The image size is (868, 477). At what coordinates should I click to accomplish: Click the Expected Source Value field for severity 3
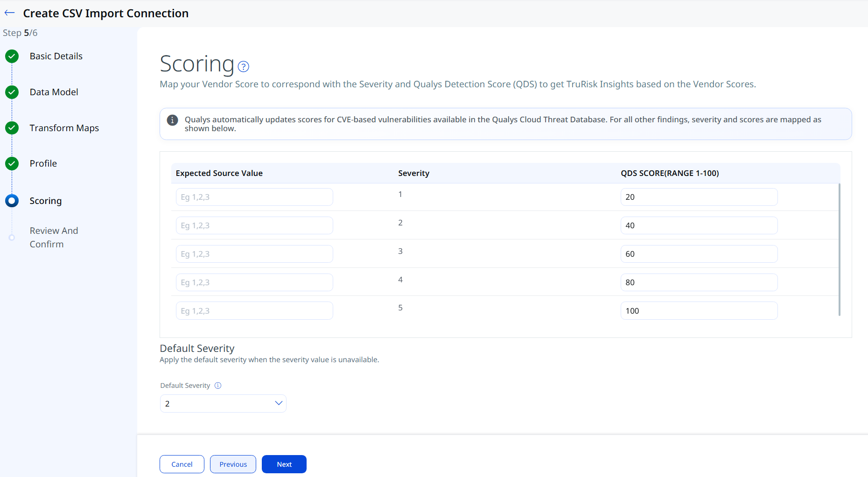(254, 254)
